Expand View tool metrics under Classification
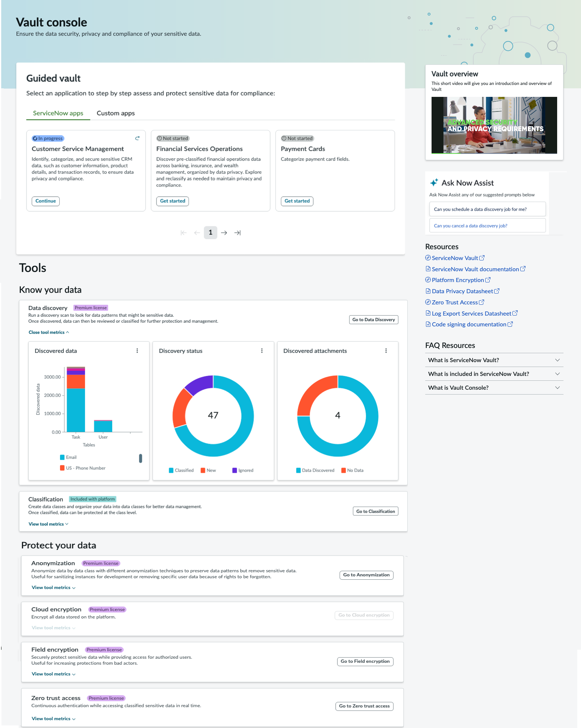 [48, 524]
